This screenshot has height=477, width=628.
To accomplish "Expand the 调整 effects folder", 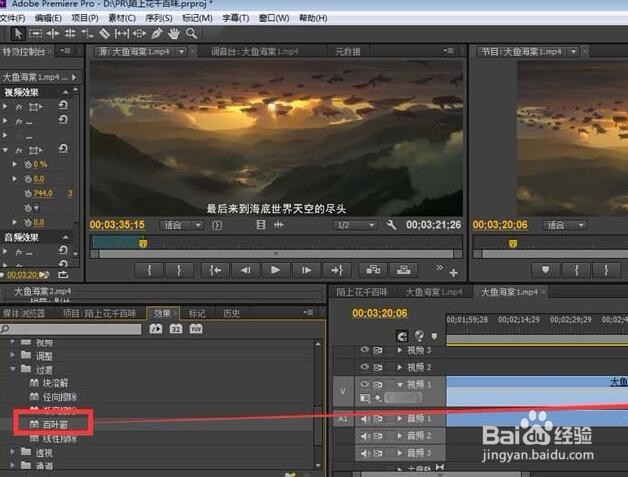I will point(13,355).
